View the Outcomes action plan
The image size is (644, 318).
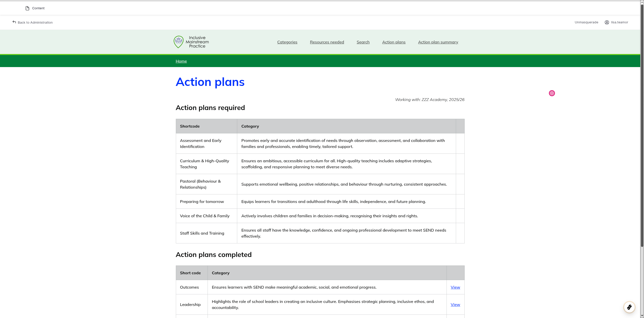pos(455,287)
